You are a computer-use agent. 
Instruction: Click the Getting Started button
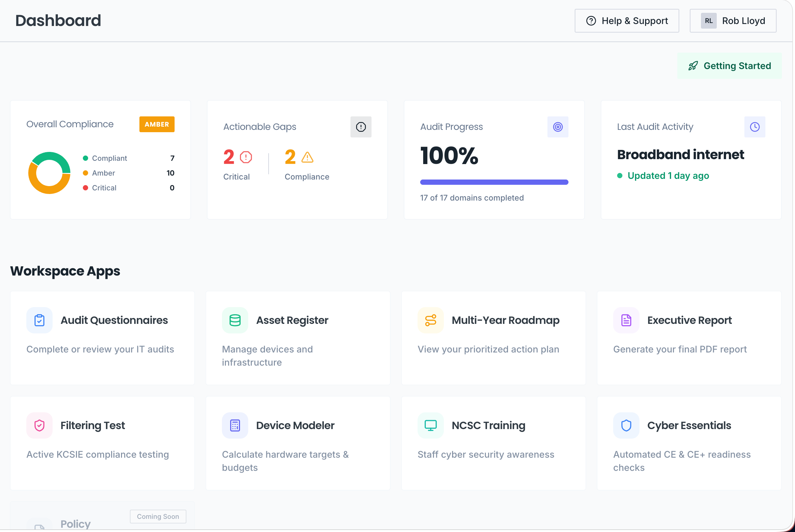[729, 65]
